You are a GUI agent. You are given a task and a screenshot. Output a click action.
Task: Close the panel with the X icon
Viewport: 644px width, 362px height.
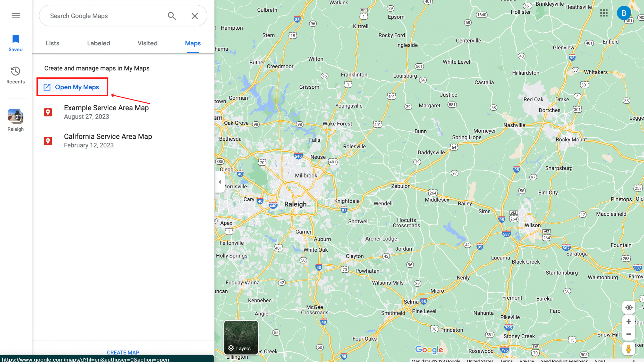point(194,16)
